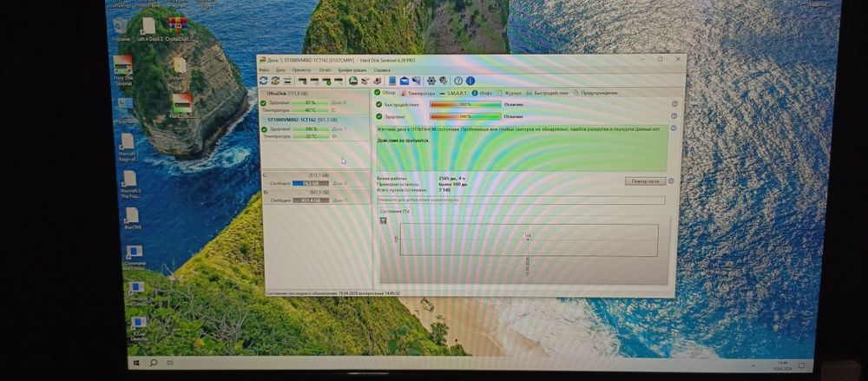Select Warcraft 3 Reign of Chaos icon

128,147
